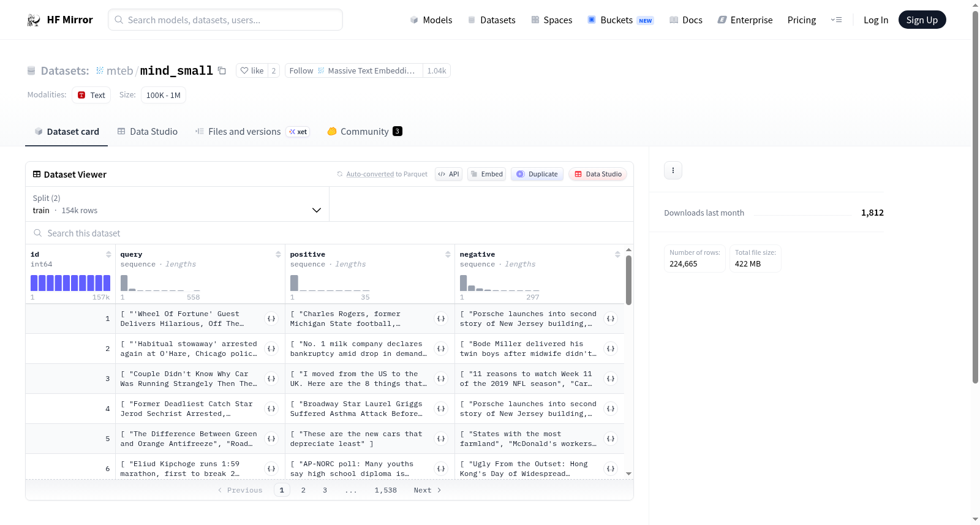The image size is (980, 525).
Task: Go to page 2 of the dataset
Action: (303, 490)
